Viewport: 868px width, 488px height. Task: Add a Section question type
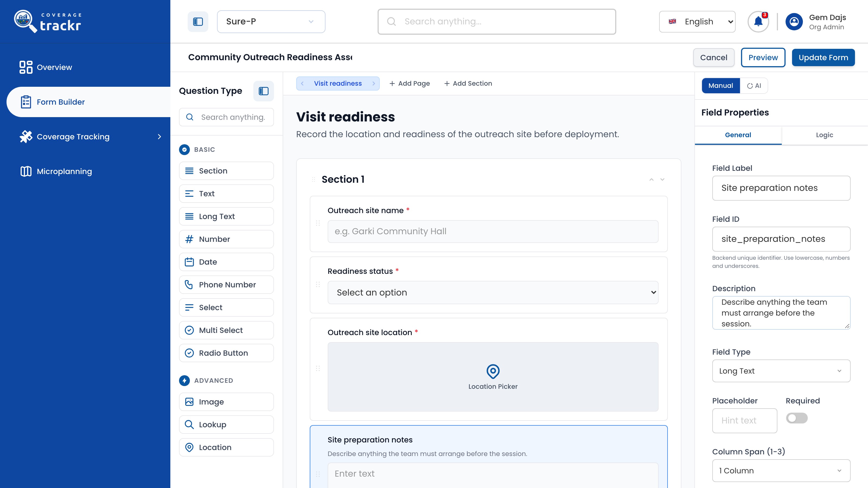pyautogui.click(x=226, y=171)
